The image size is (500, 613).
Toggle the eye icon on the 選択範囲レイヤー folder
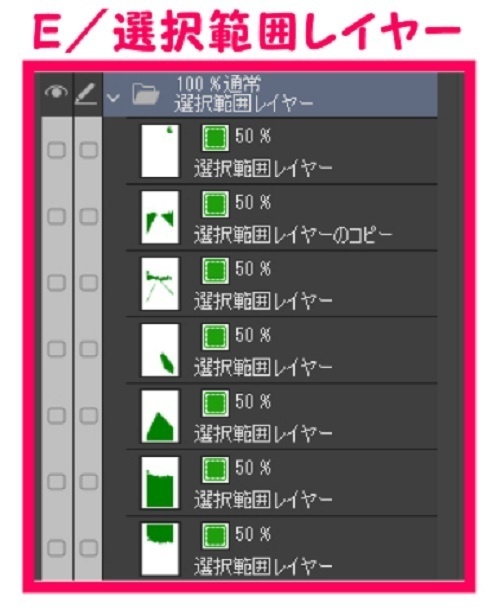56,92
